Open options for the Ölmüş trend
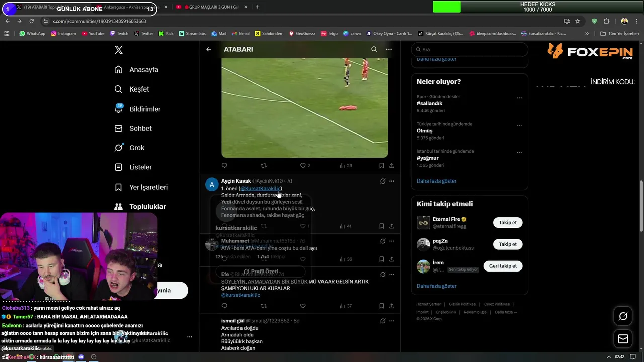The width and height of the screenshot is (644, 362). pos(519,125)
